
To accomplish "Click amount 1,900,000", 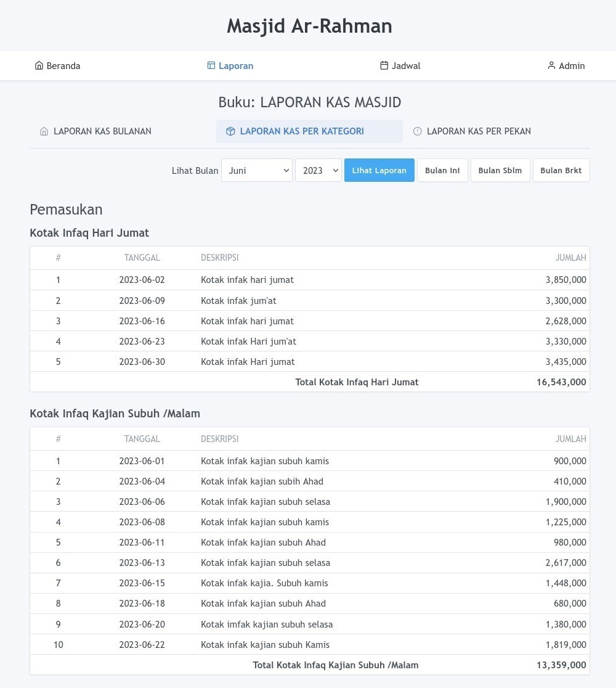I will coord(565,502).
